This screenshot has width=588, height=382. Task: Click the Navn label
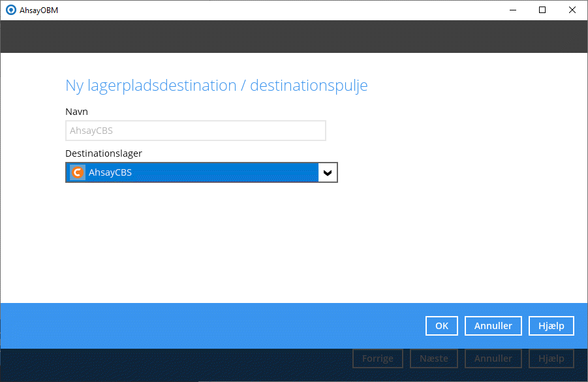[x=76, y=112]
